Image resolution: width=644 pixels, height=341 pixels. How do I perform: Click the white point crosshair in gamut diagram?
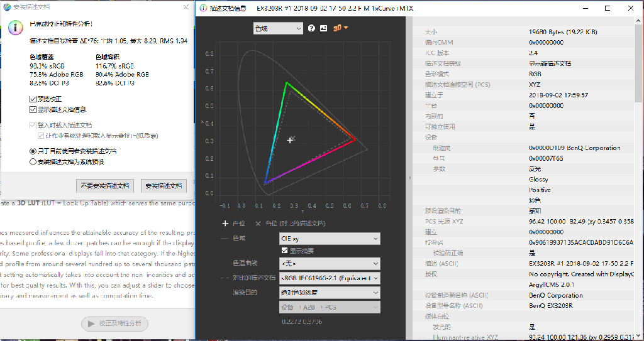pos(290,140)
